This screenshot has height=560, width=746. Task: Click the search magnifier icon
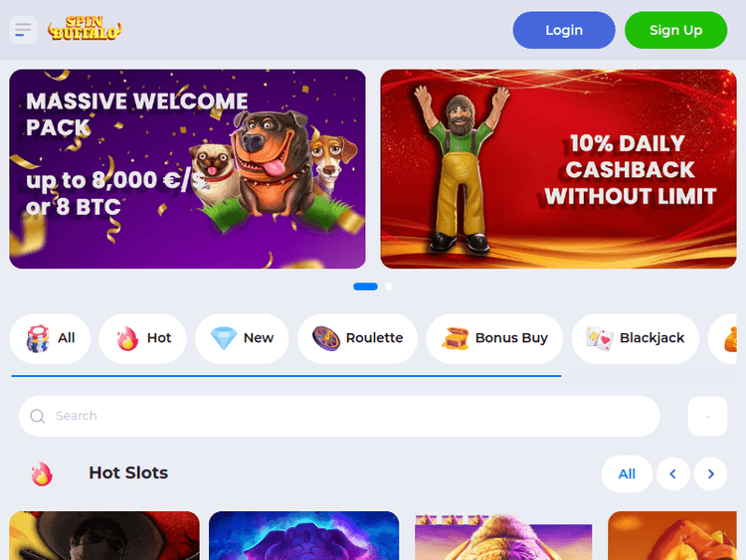pos(38,417)
